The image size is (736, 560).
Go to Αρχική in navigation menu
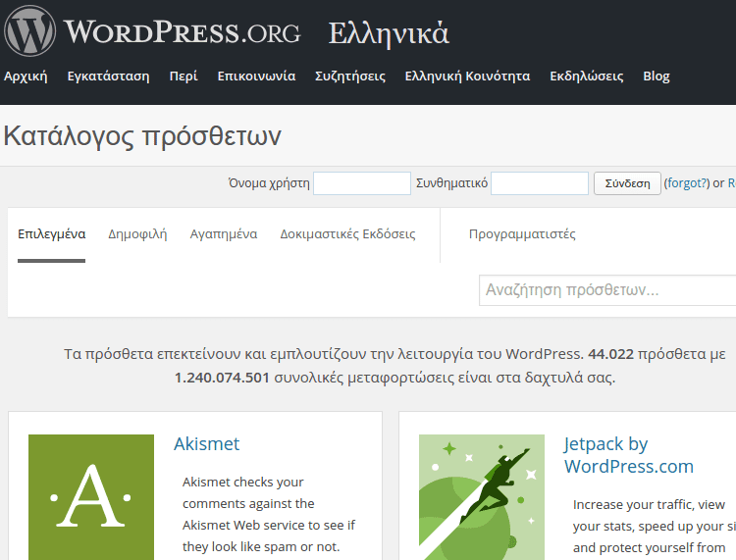pos(26,76)
